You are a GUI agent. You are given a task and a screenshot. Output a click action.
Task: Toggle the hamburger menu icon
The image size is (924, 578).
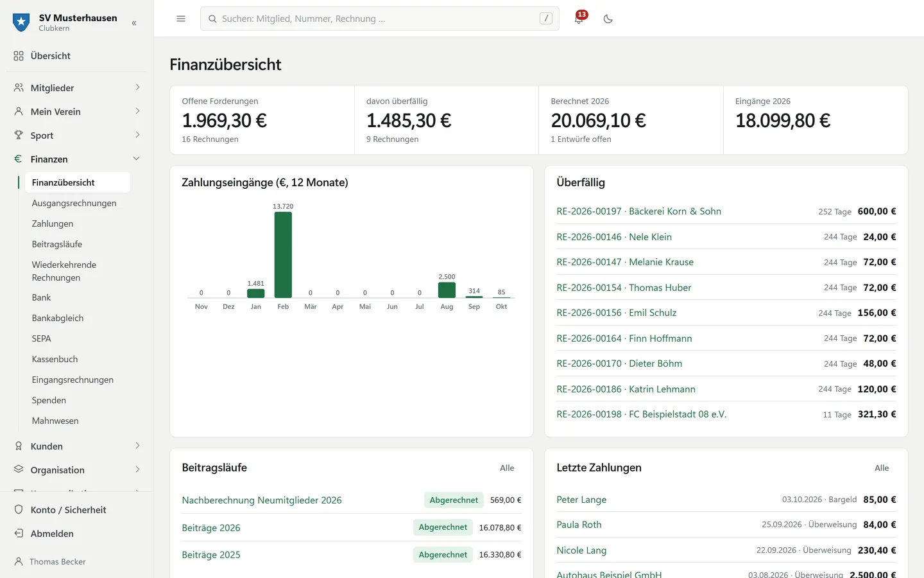(x=181, y=19)
